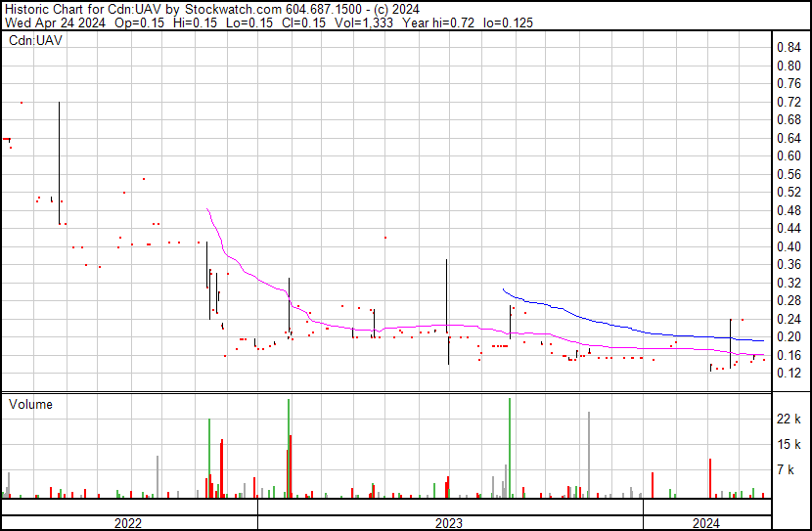This screenshot has height=531, width=812.
Task: Click the 0.28 price axis label
Action: [x=789, y=300]
